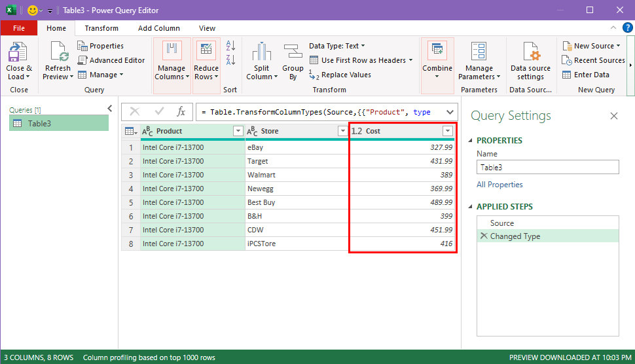Switch to the Transform tab

click(101, 28)
